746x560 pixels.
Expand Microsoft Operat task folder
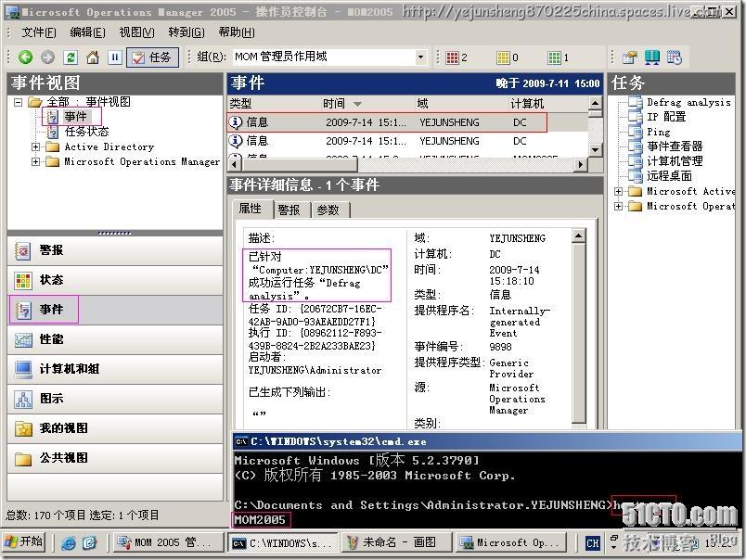tap(618, 207)
